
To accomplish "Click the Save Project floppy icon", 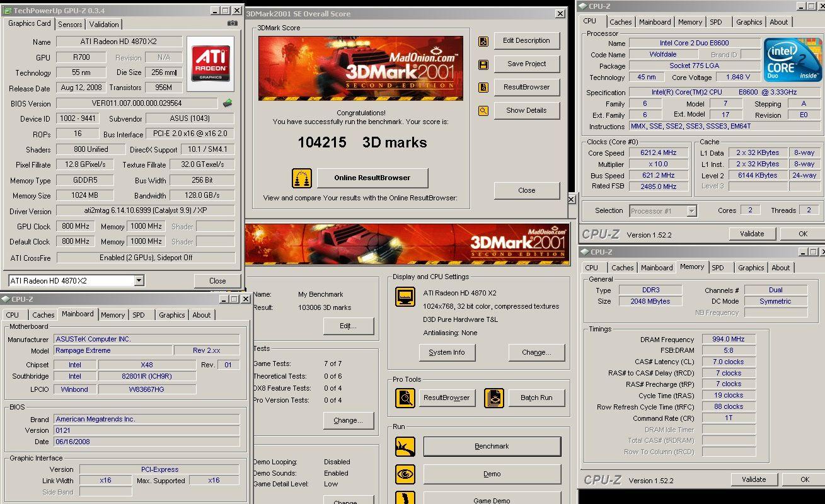I will [x=483, y=64].
